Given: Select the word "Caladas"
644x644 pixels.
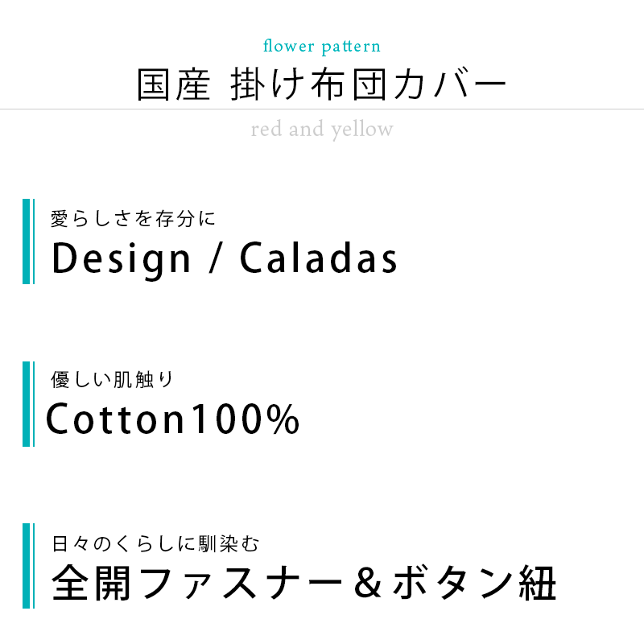Looking at the screenshot, I should point(319,259).
